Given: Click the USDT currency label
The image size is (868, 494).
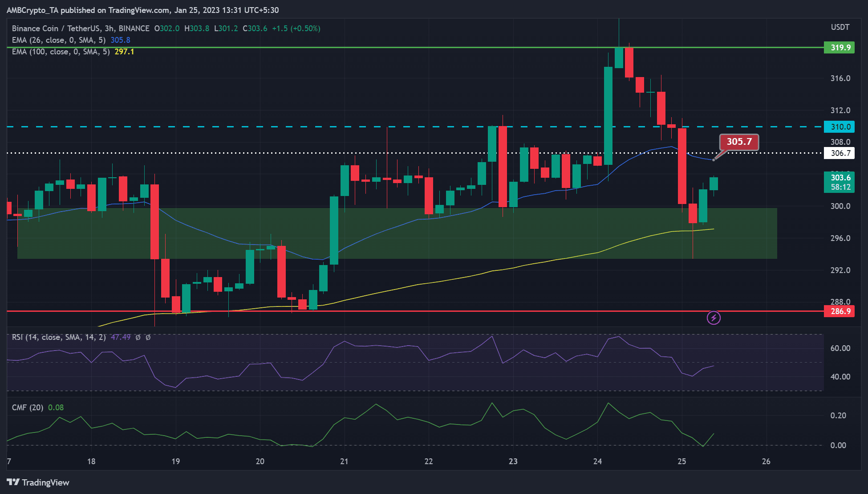Looking at the screenshot, I should [840, 27].
